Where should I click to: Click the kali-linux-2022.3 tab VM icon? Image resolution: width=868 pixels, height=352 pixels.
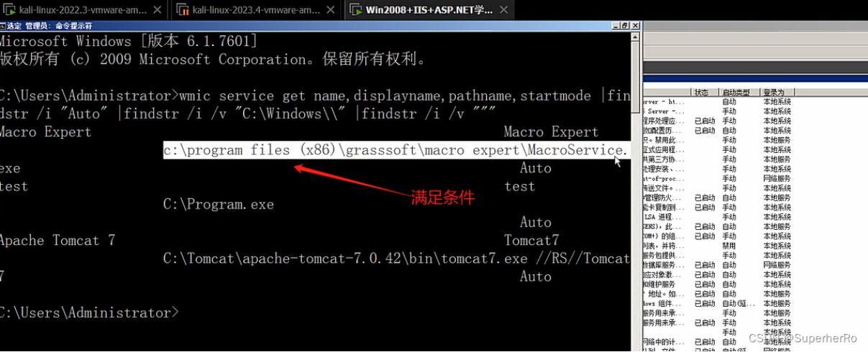(9, 10)
